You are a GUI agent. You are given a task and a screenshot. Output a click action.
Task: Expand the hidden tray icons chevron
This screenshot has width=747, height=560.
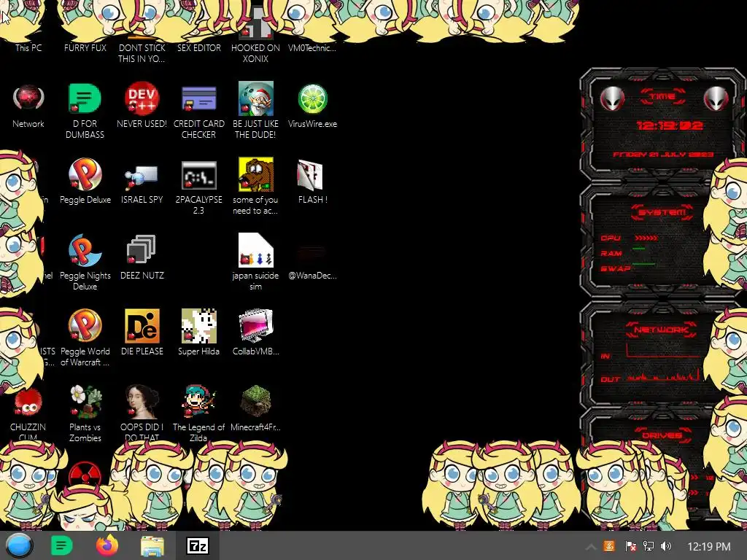pyautogui.click(x=591, y=547)
